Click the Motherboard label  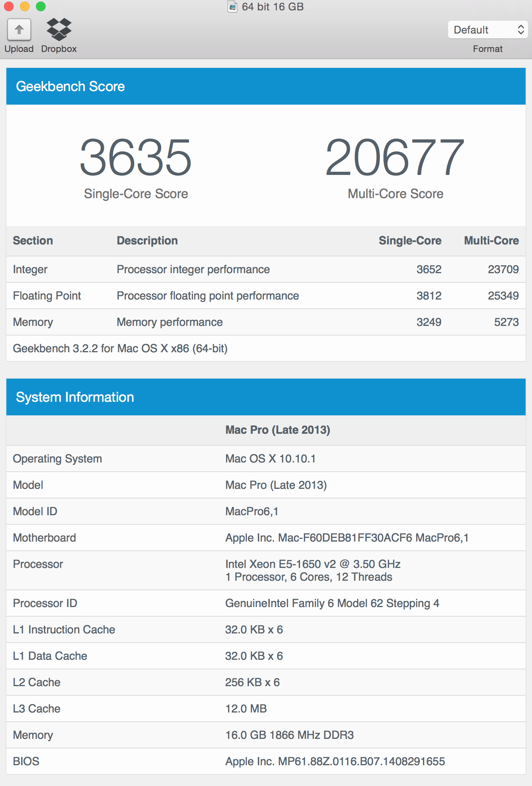point(44,538)
